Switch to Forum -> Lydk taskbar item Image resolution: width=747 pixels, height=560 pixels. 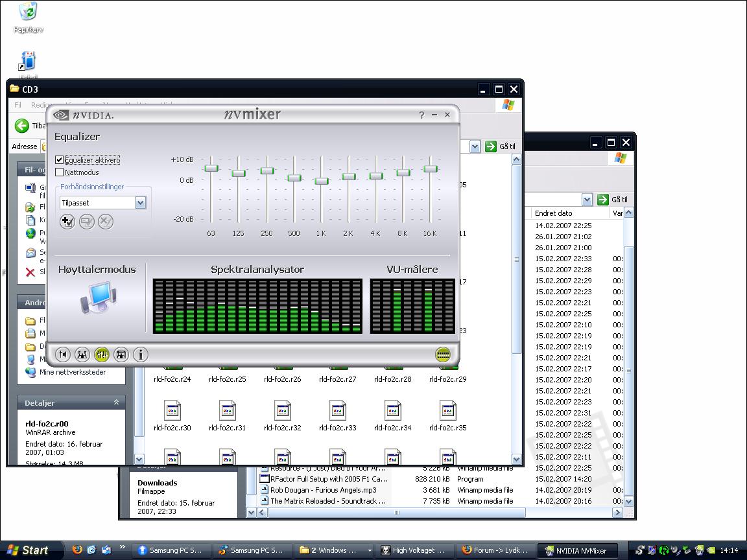click(495, 550)
